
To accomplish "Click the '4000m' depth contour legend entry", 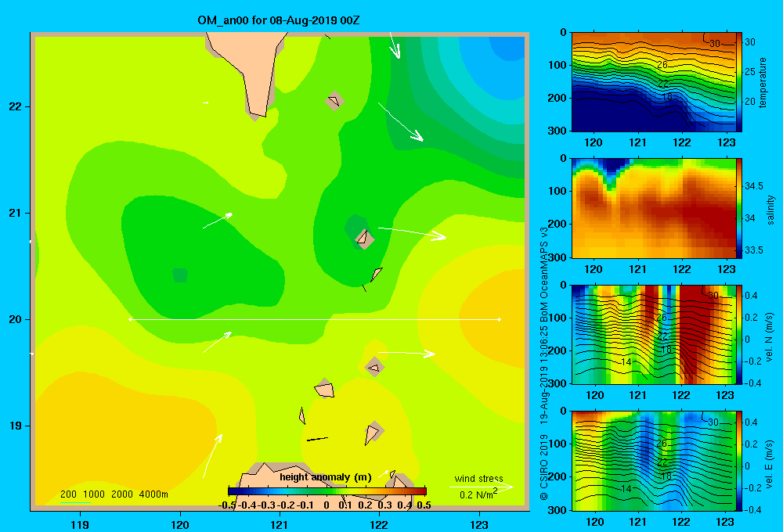I will pyautogui.click(x=153, y=494).
